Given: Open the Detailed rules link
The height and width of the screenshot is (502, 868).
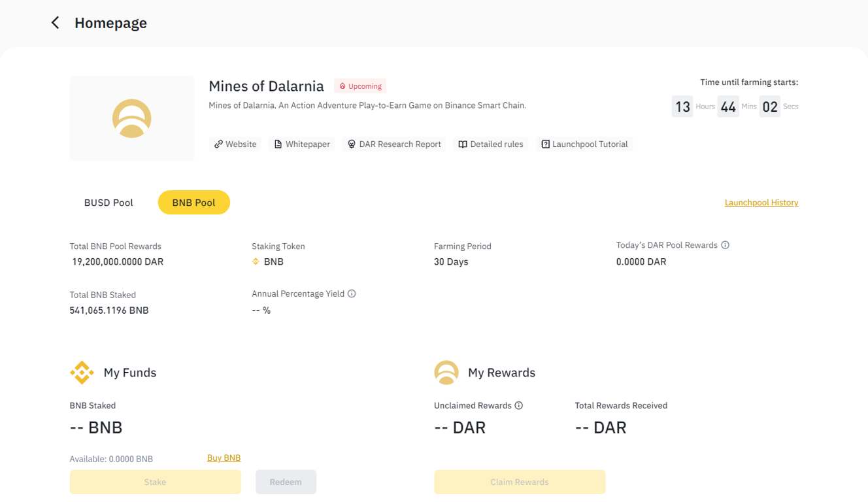Looking at the screenshot, I should [x=491, y=144].
